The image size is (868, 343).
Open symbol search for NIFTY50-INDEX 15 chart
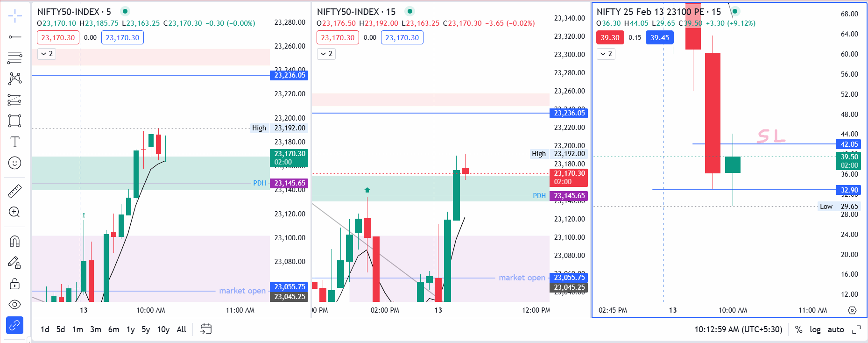(x=348, y=12)
